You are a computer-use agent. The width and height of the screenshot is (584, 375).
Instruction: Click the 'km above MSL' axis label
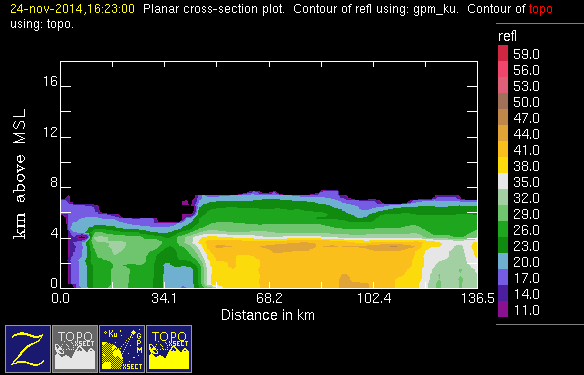pyautogui.click(x=20, y=174)
